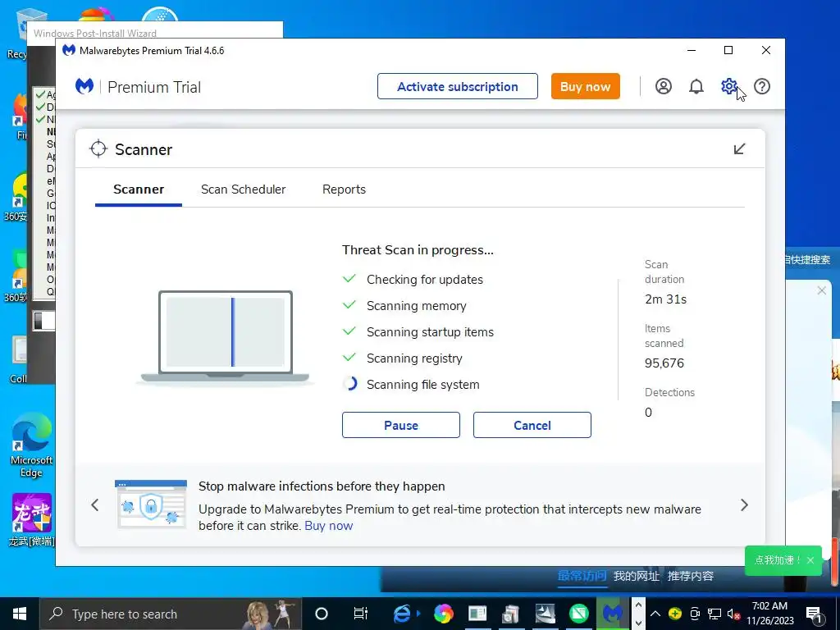Click the Windows Post-Install Wizard title bar
Screen dimensions: 840x630
pos(155,30)
